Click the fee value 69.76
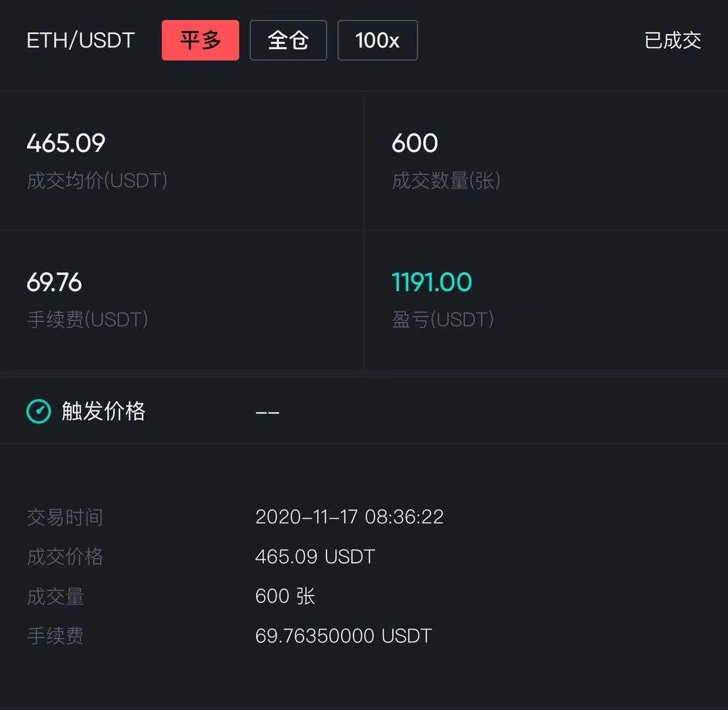This screenshot has height=710, width=728. (54, 281)
